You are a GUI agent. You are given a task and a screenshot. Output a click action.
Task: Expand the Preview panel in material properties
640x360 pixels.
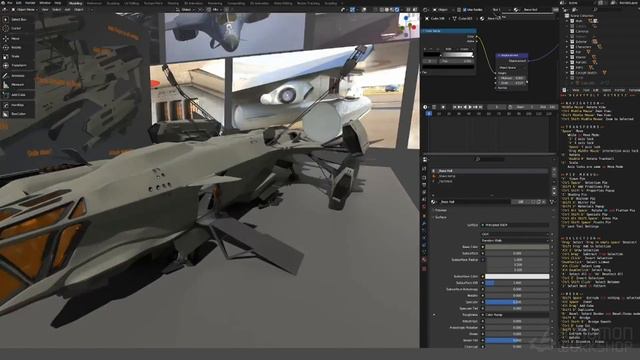pos(440,210)
